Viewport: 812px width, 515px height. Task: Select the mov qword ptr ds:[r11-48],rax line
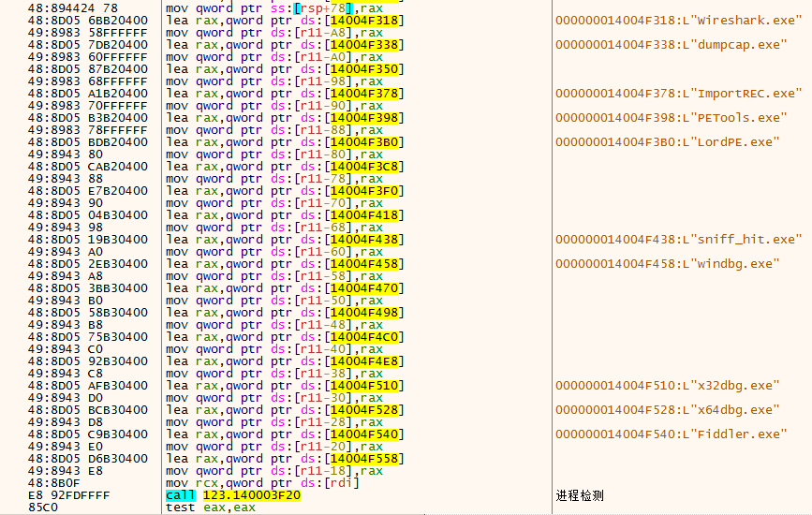pyautogui.click(x=274, y=325)
